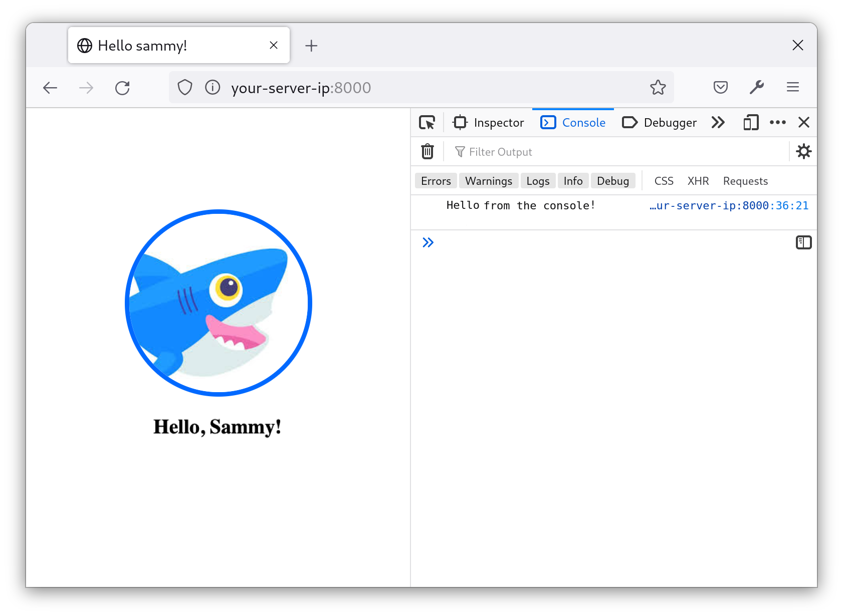Show more devtools tabs chevron
Image resolution: width=843 pixels, height=616 pixels.
tap(718, 122)
